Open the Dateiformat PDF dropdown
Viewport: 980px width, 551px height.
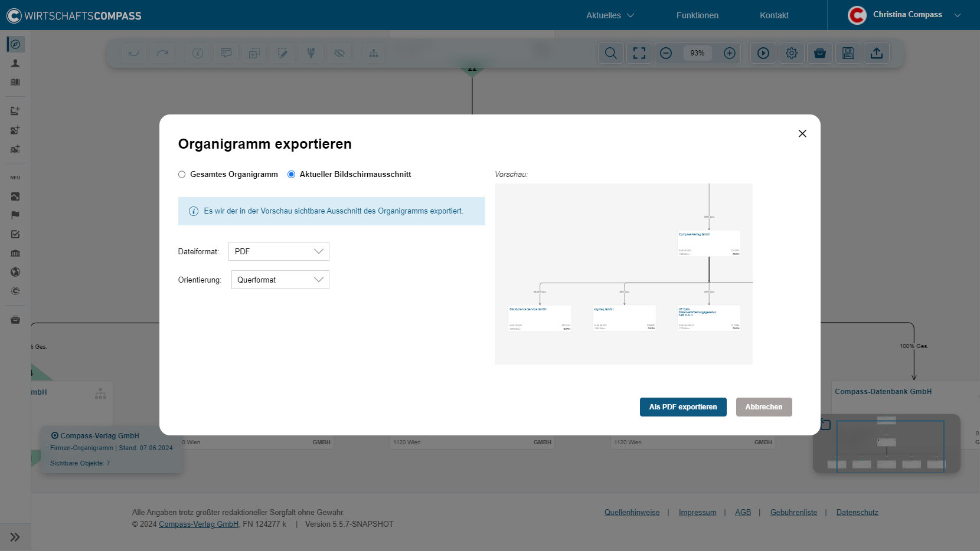pyautogui.click(x=279, y=251)
